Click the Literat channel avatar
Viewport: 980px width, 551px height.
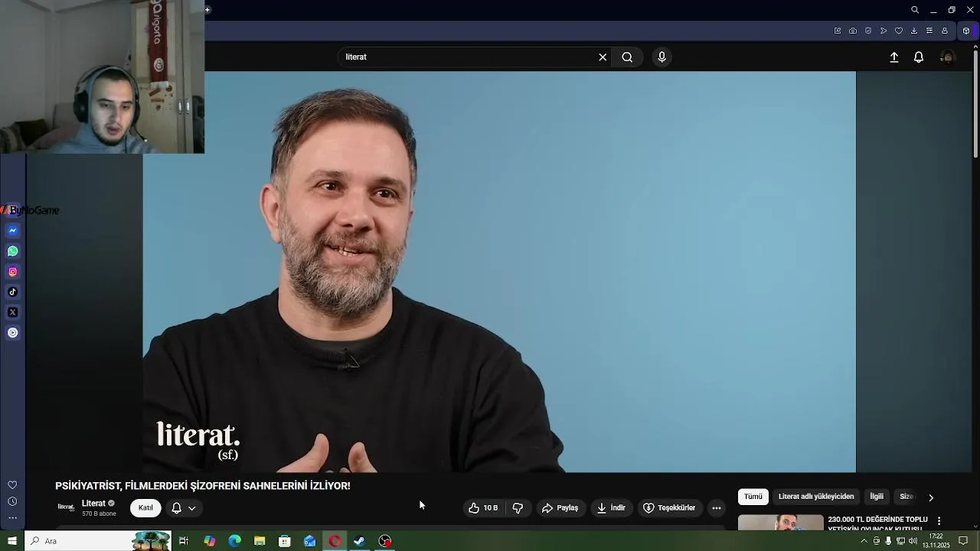click(66, 507)
